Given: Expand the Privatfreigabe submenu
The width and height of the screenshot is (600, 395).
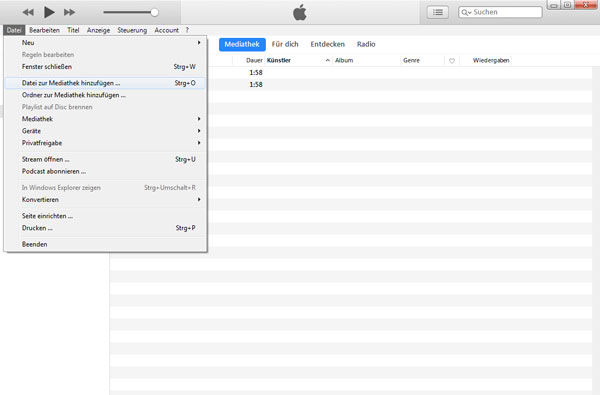Looking at the screenshot, I should coord(105,143).
